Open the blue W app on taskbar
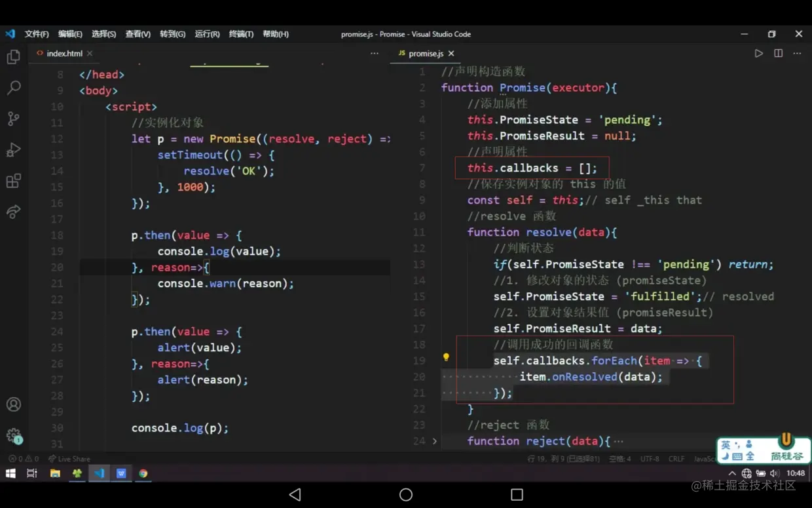Screen dimensions: 812x508 pos(121,473)
